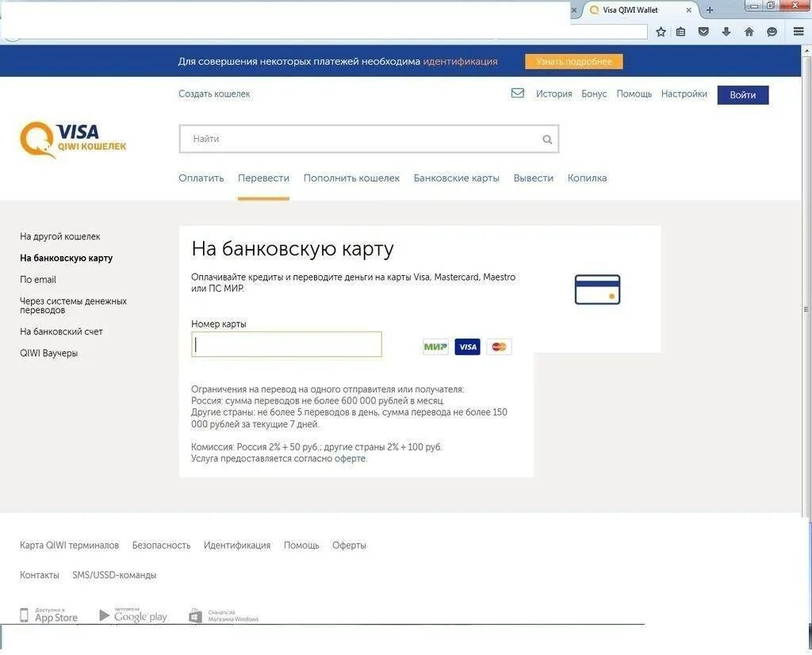The width and height of the screenshot is (812, 655).
Task: Select На банковскую карту in sidebar
Action: click(67, 258)
